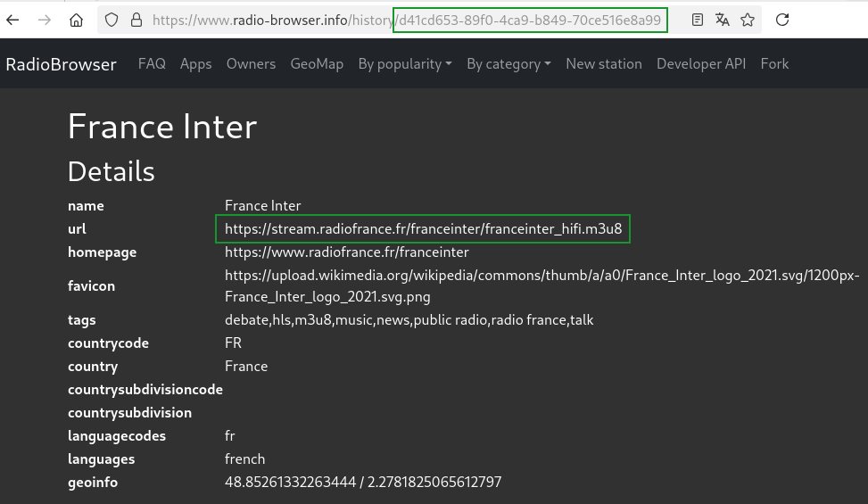Open the GeoMap page
This screenshot has width=868, height=504.
coord(317,63)
